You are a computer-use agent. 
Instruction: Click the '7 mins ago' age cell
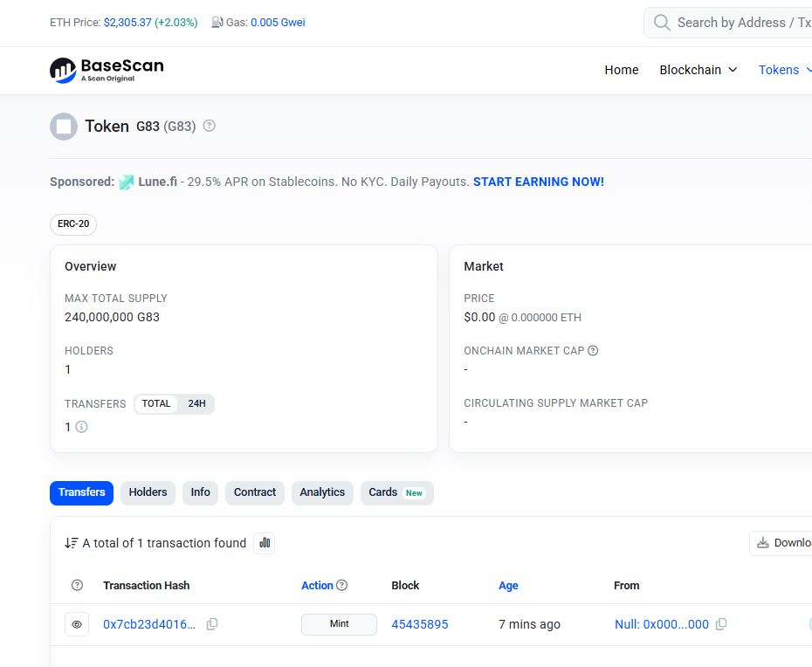529,624
